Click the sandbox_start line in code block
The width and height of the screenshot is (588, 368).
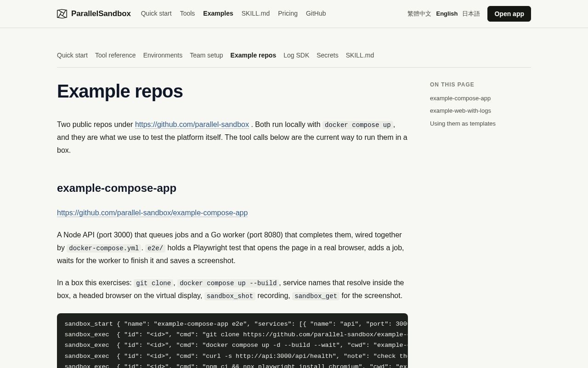coord(236,324)
